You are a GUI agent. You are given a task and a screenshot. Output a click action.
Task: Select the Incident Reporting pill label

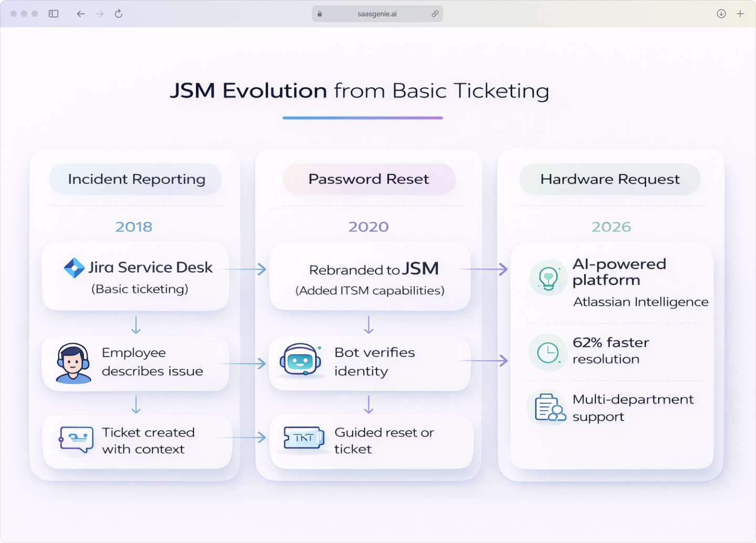pos(136,179)
